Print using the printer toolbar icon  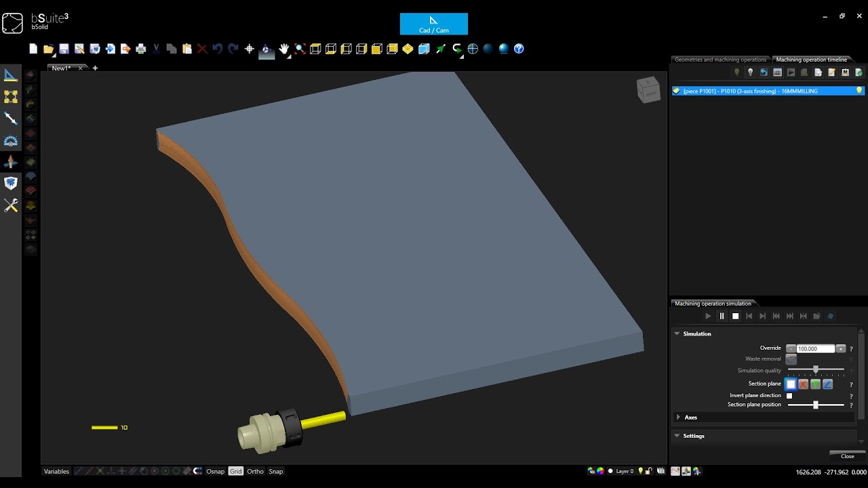(x=141, y=49)
